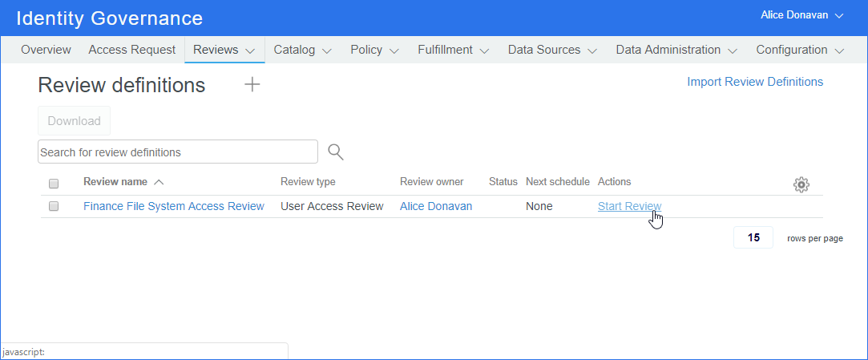This screenshot has height=360, width=868.
Task: Open the Access Request tab
Action: (x=131, y=50)
